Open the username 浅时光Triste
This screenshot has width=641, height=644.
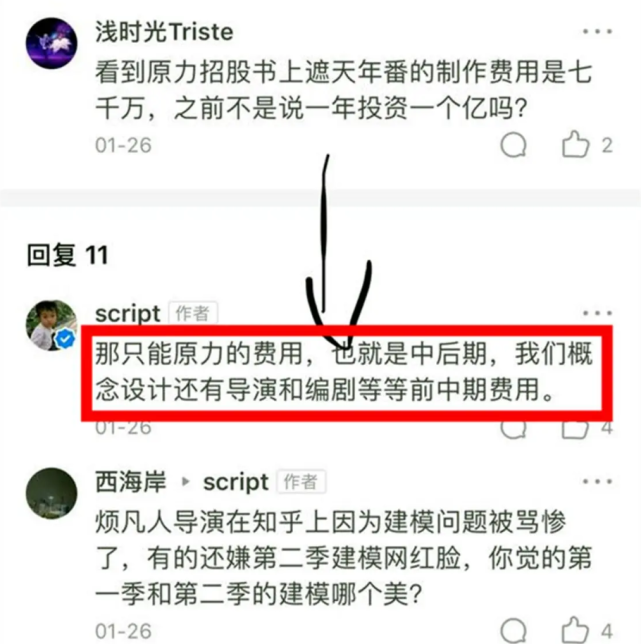[x=164, y=32]
